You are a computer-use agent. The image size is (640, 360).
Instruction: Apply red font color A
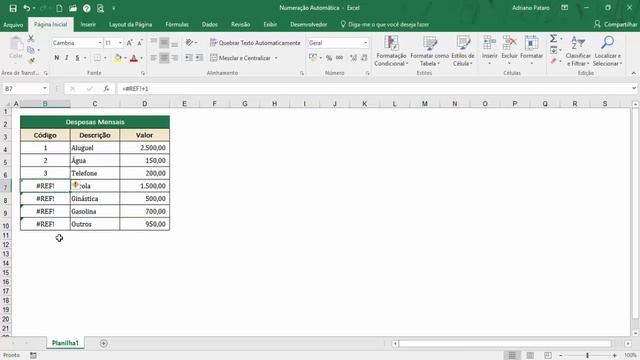tap(133, 58)
